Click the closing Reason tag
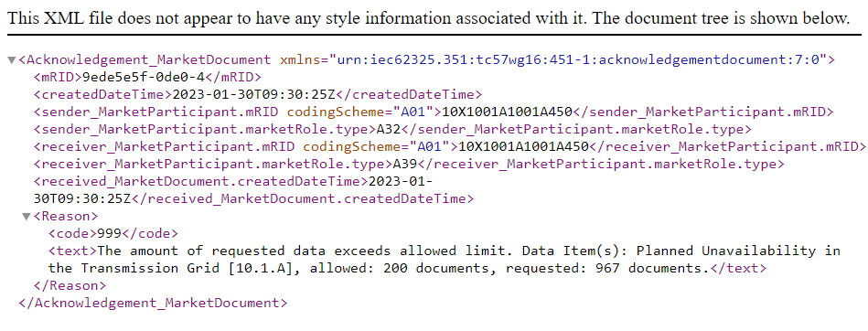Image resolution: width=868 pixels, height=331 pixels. (70, 285)
